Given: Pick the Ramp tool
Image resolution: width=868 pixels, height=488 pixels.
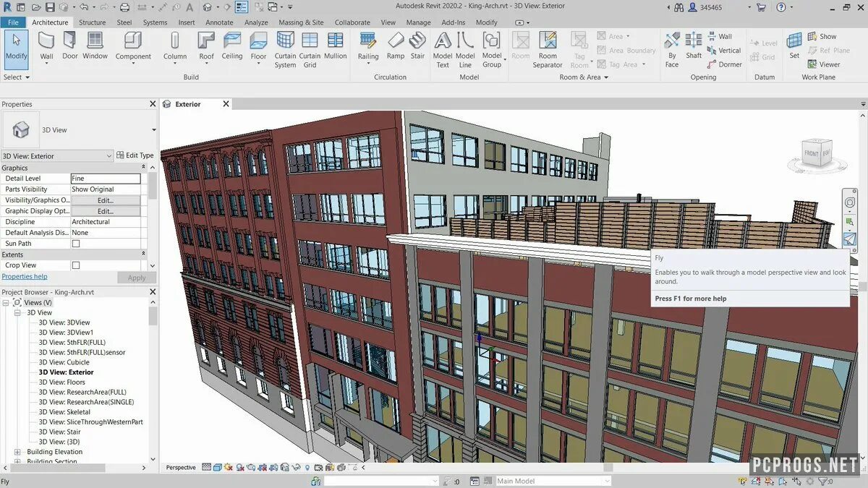Looking at the screenshot, I should click(x=396, y=46).
